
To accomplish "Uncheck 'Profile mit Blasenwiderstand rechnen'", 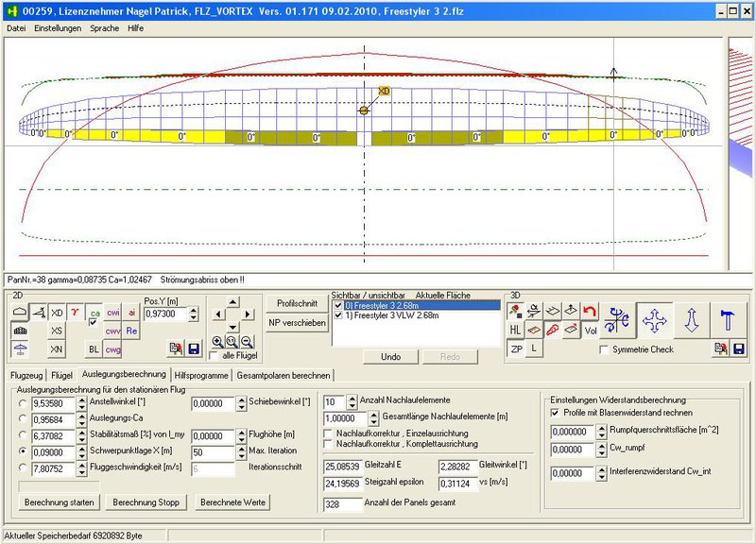I will (x=555, y=413).
